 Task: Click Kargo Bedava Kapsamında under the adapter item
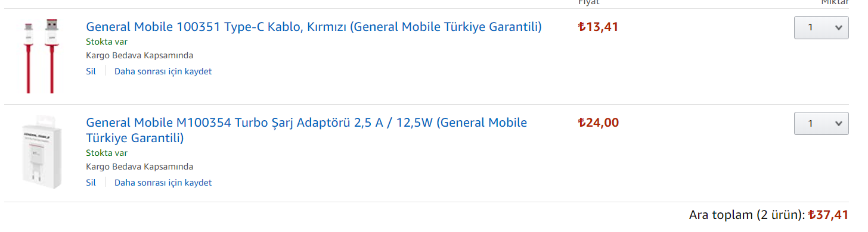(139, 167)
